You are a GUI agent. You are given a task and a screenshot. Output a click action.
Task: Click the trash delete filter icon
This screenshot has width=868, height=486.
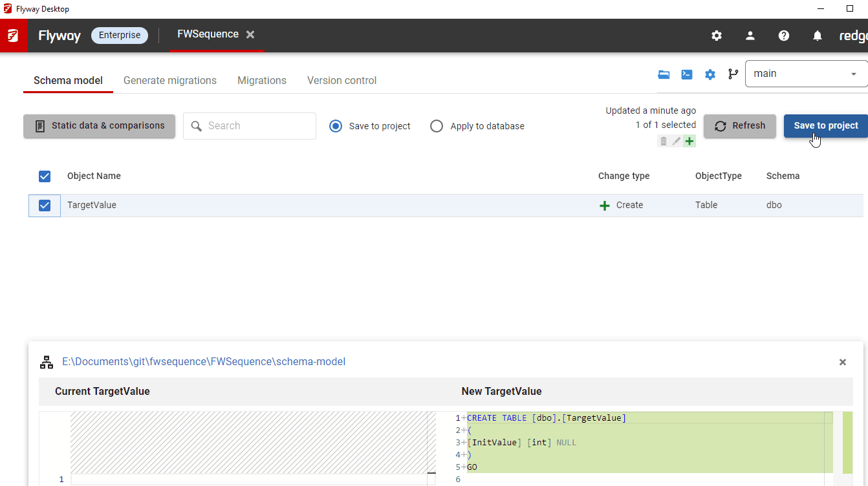pyautogui.click(x=664, y=141)
